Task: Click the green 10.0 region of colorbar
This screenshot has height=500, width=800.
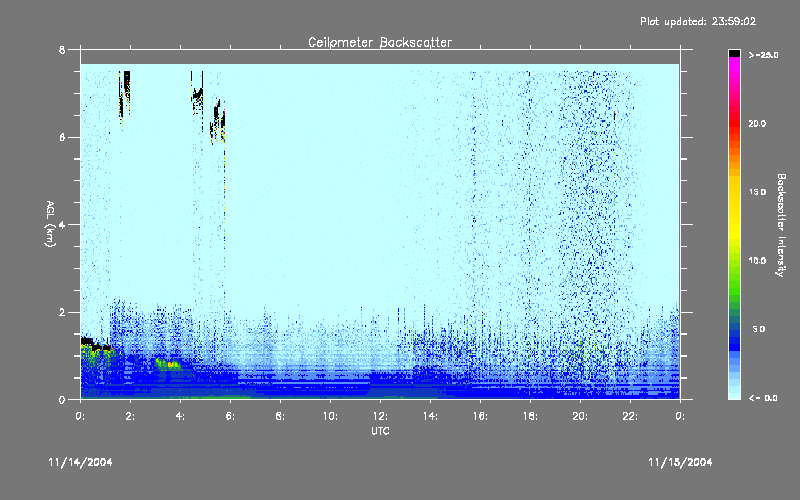Action: (734, 261)
